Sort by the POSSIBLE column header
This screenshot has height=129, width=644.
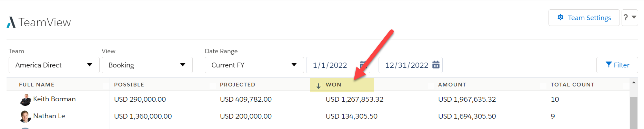click(x=129, y=84)
